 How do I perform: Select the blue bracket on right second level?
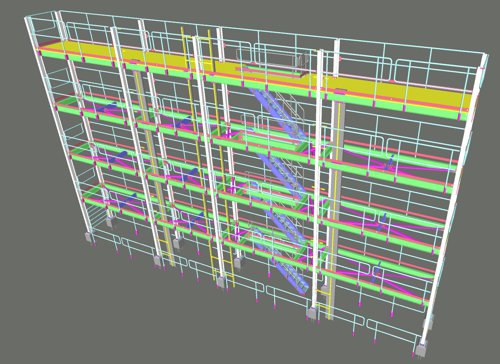click(389, 162)
